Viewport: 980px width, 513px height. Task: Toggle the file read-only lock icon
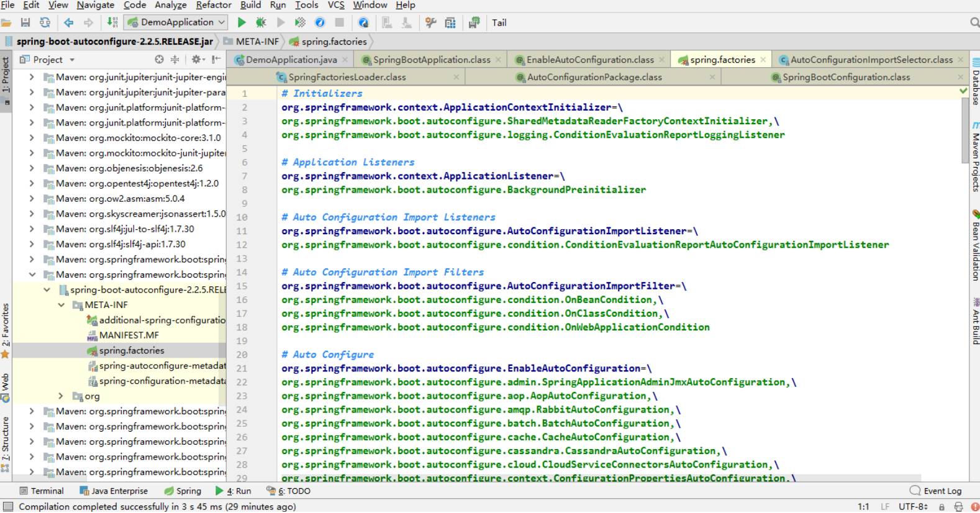click(x=941, y=507)
